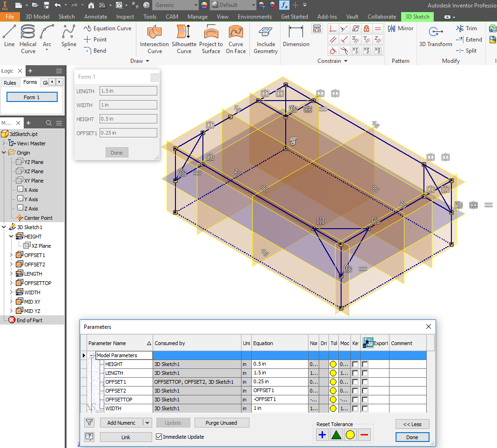Image resolution: width=497 pixels, height=448 pixels.
Task: Check the Driven checkbox for WIDTH parameter
Action: pos(324,408)
